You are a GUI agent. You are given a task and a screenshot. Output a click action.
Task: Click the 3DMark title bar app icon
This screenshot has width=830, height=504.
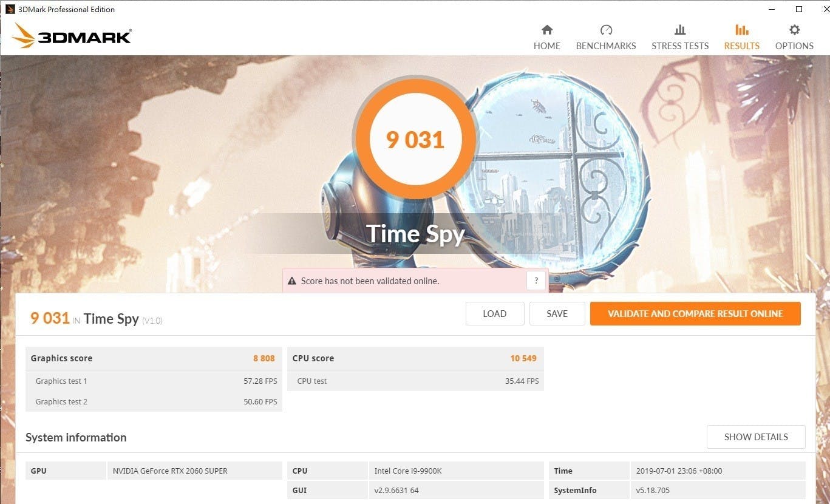10,9
